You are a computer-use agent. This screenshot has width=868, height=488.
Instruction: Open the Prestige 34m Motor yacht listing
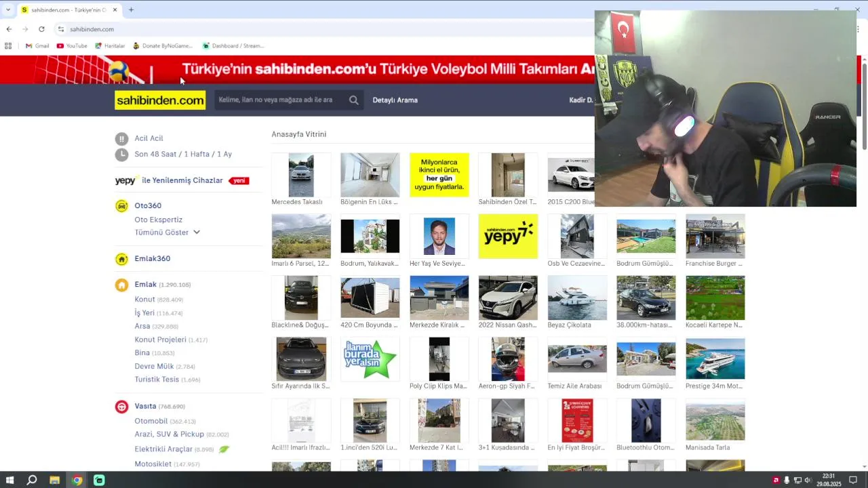coord(715,359)
